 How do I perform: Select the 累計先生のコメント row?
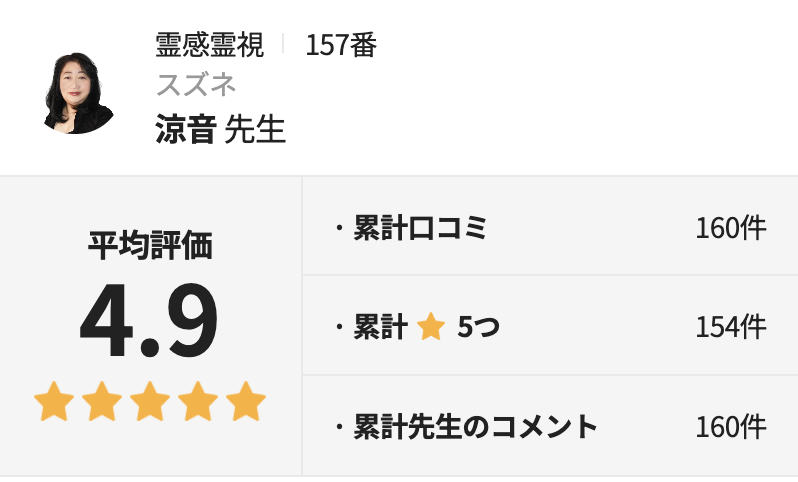pyautogui.click(x=475, y=427)
